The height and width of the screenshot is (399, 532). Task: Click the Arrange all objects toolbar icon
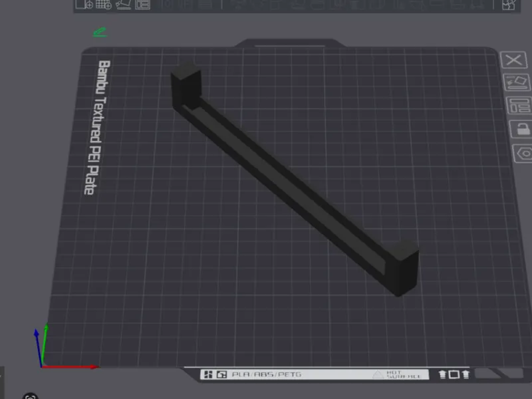142,5
